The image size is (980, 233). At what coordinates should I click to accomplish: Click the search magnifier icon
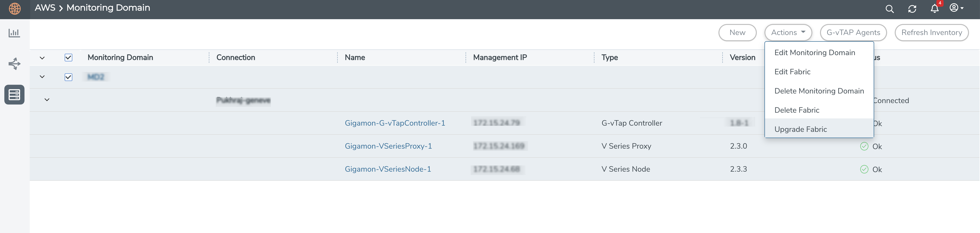pos(889,9)
